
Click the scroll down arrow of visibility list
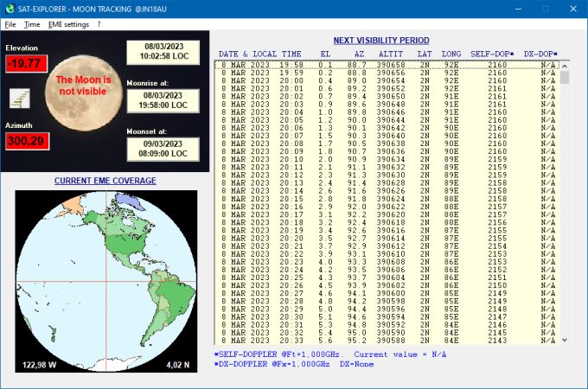[x=565, y=340]
